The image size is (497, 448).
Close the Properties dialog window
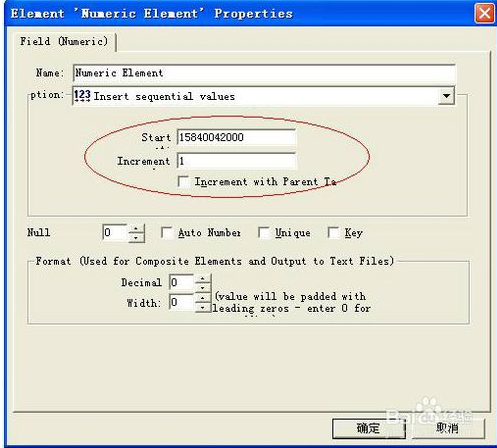click(484, 14)
